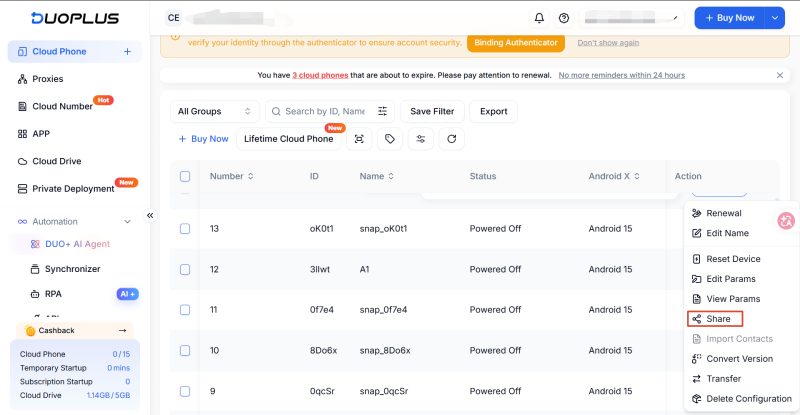This screenshot has width=800, height=415.
Task: Choose Share from the action menu
Action: pyautogui.click(x=715, y=319)
